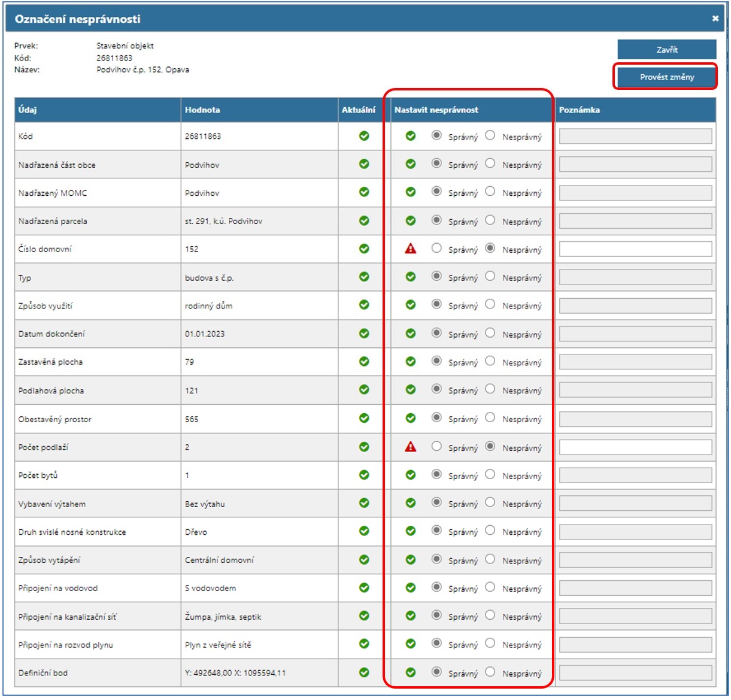
Task: Click the Nastavit nesprávnost column header
Action: (436, 110)
